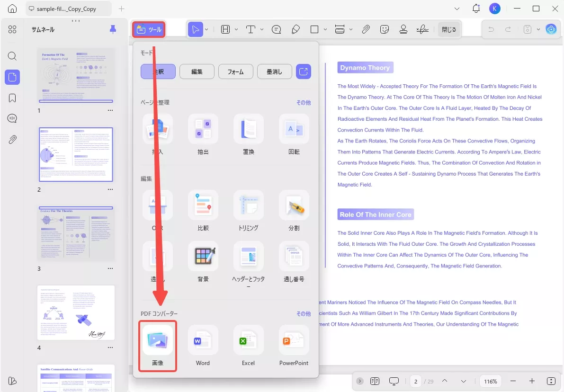Open the signature tool
Viewport: 564px width, 392px height.
422,29
